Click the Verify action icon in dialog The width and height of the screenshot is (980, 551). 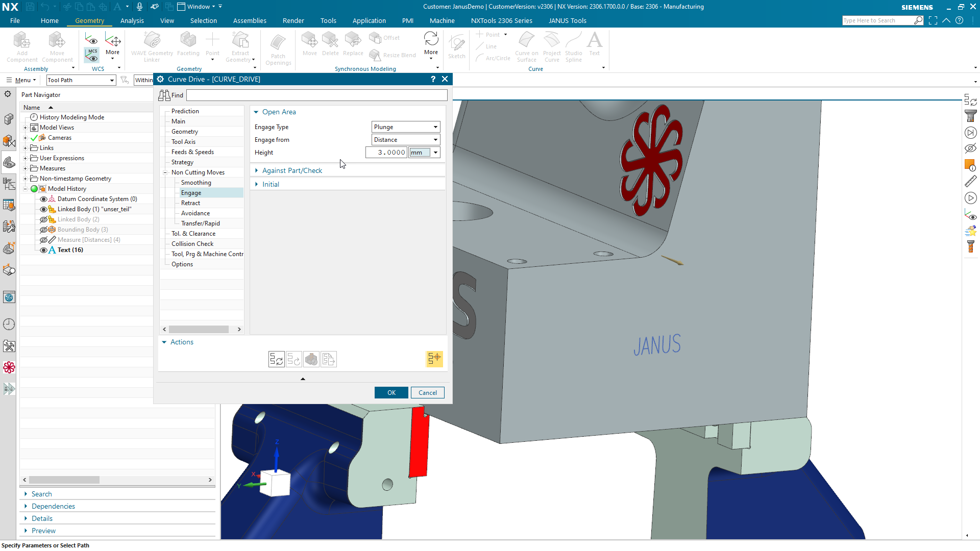point(311,359)
